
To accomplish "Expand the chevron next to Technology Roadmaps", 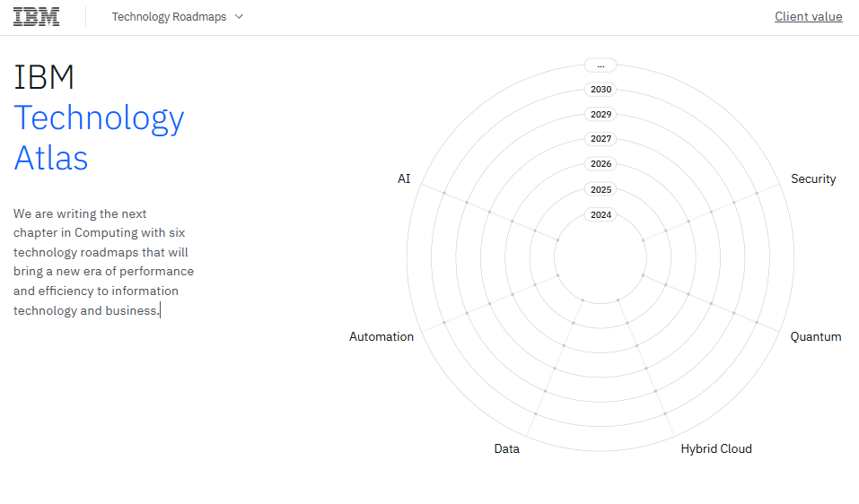I will [239, 17].
